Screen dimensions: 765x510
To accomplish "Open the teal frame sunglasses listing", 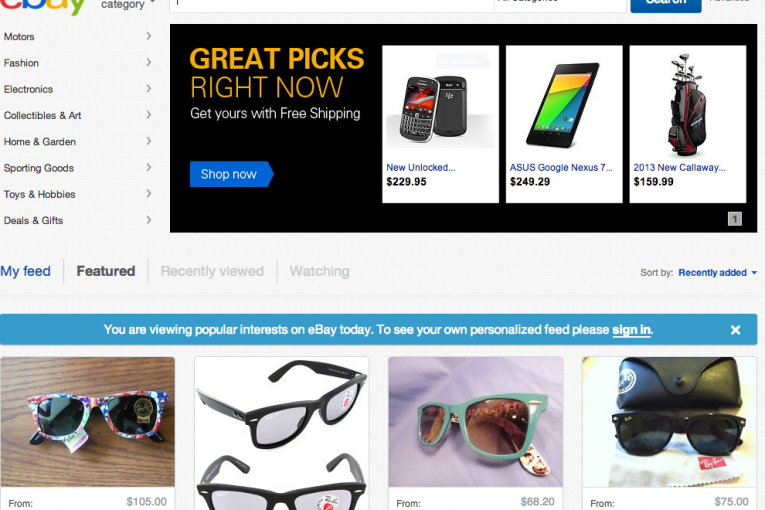I will [475, 422].
